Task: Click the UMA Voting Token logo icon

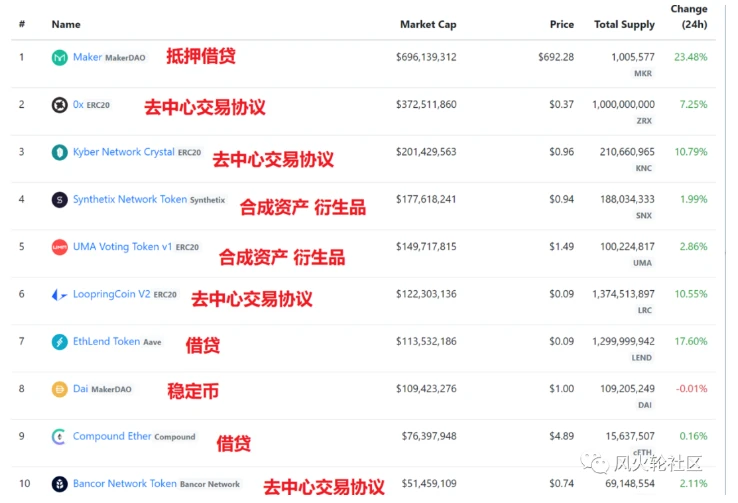Action: (x=59, y=247)
